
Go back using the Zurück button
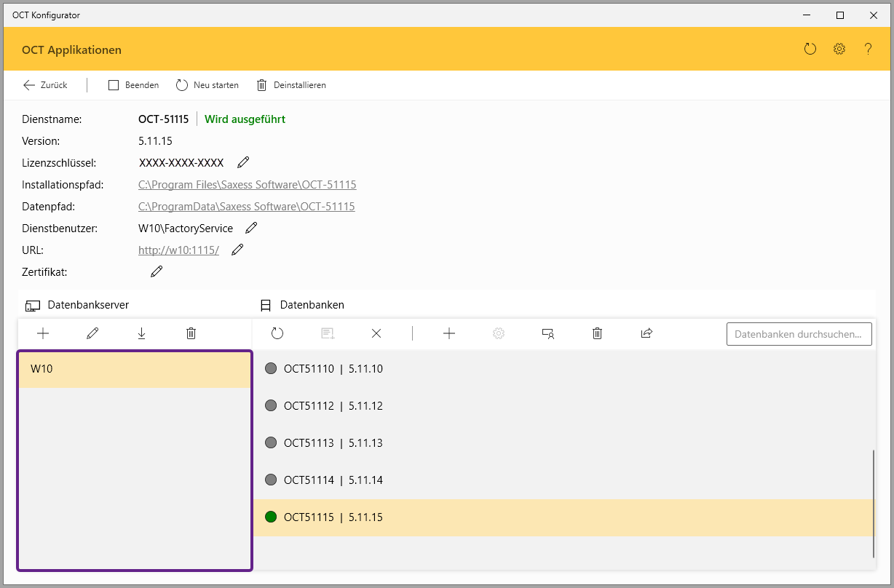coord(45,85)
